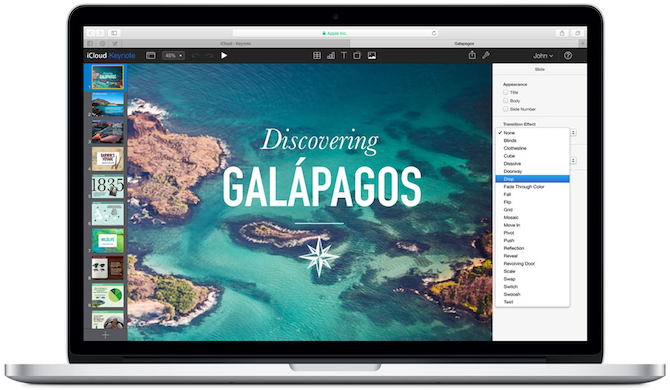Add a new slide with plus button
This screenshot has width=670, height=390.
(105, 335)
